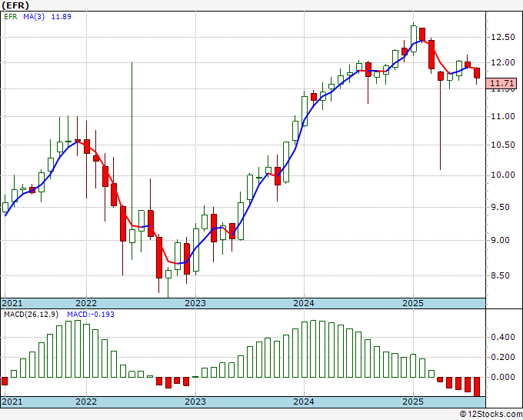
Task: Click the 12.00 price axis label
Action: [x=503, y=62]
